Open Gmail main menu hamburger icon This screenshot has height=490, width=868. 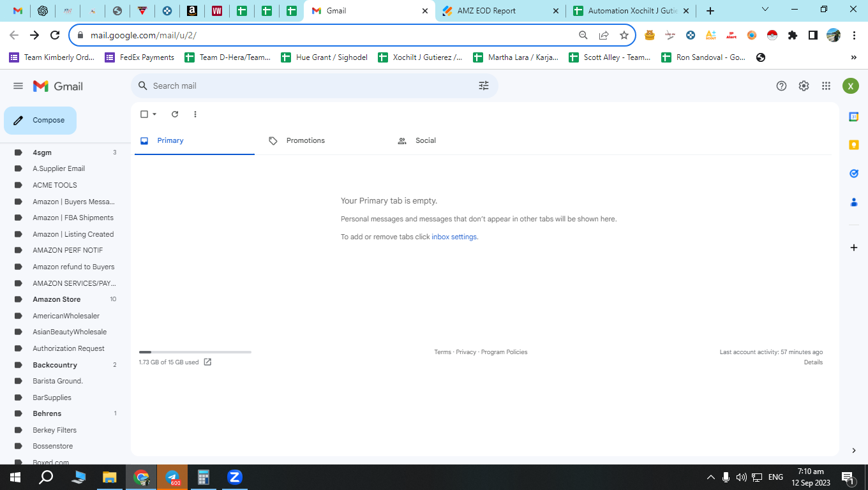click(18, 86)
